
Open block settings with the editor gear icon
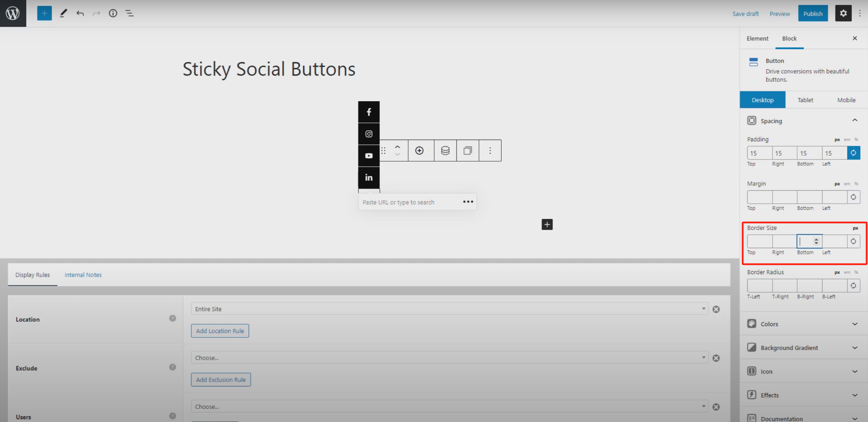coord(843,13)
